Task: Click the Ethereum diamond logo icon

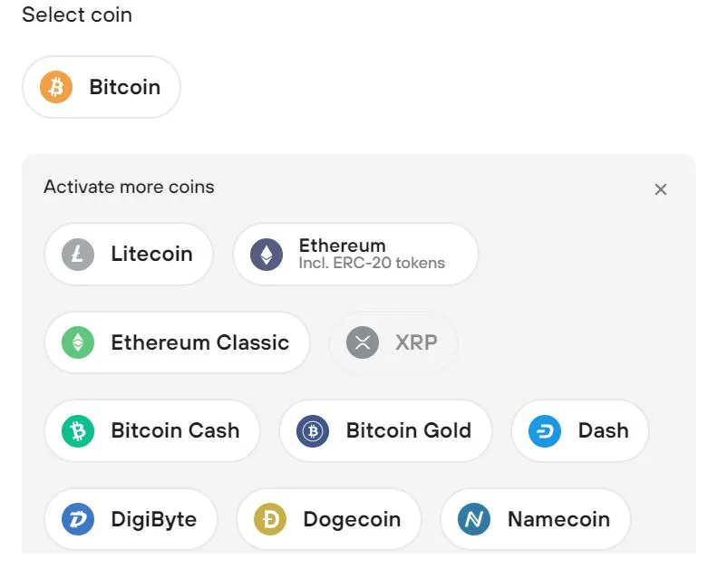Action: (267, 254)
